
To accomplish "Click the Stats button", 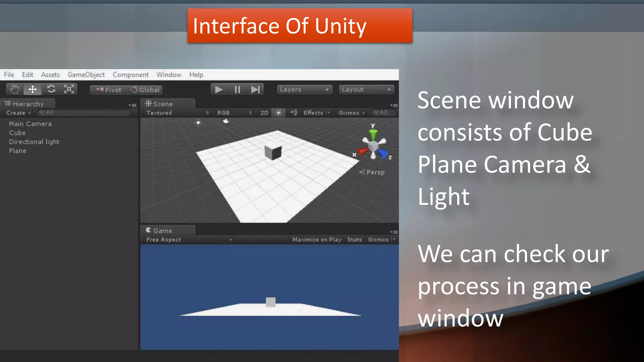I will pos(354,240).
